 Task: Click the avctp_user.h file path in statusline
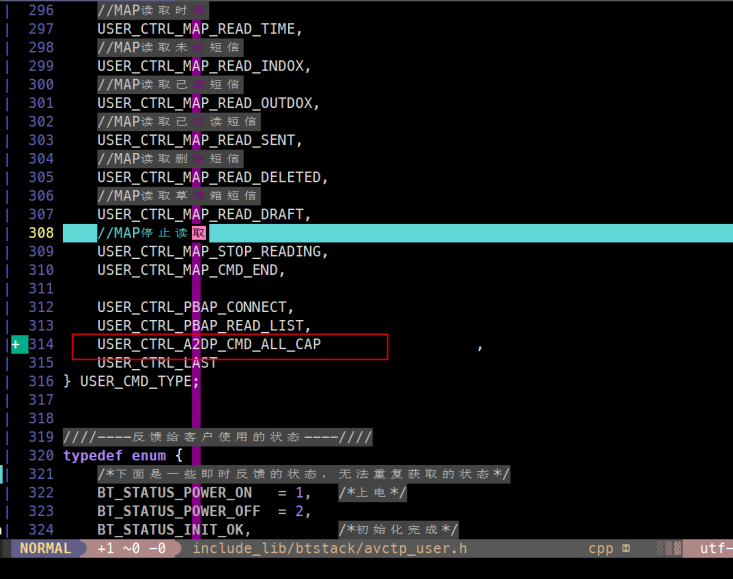[x=330, y=548]
